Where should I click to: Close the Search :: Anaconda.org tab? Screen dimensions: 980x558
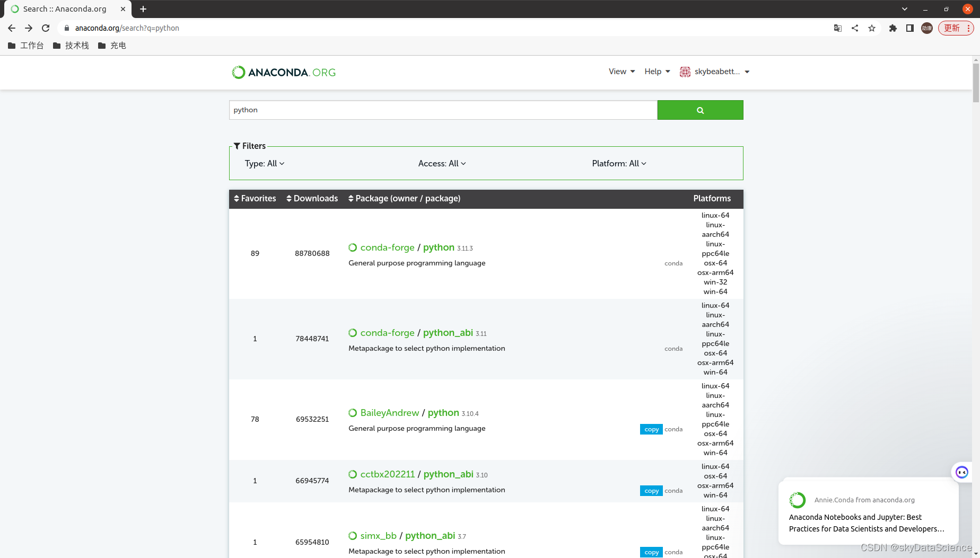(x=123, y=9)
